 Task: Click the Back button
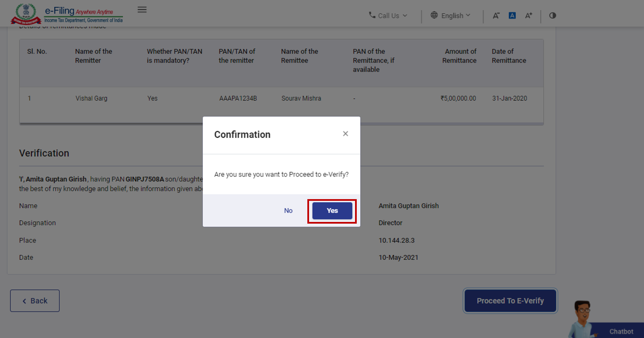(x=34, y=300)
